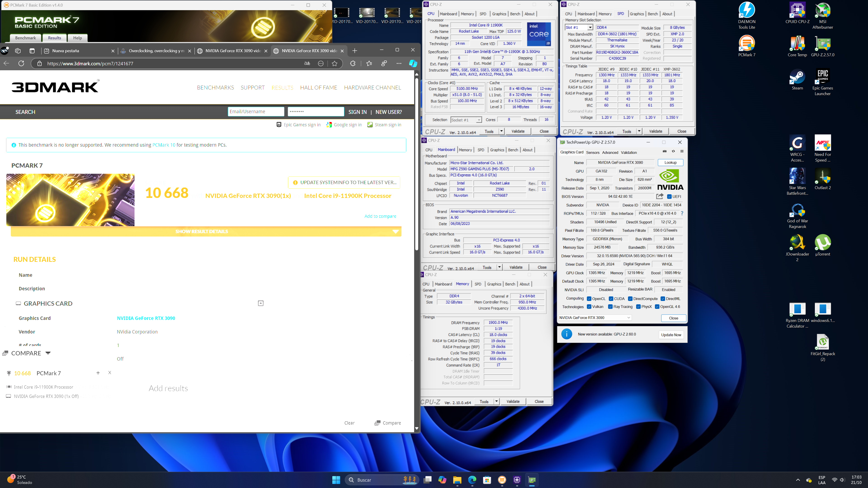868x488 pixels.
Task: Click Lookup button in GPU-Z
Action: pos(670,162)
